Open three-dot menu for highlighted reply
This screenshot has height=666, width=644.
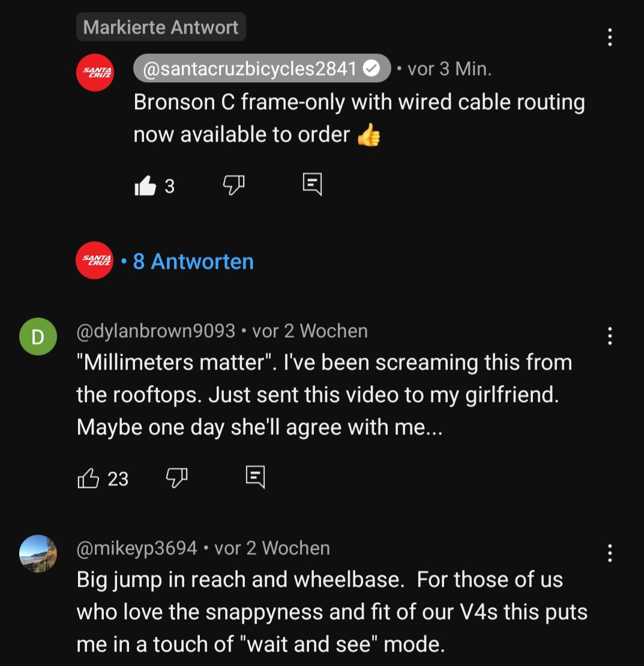coord(610,38)
